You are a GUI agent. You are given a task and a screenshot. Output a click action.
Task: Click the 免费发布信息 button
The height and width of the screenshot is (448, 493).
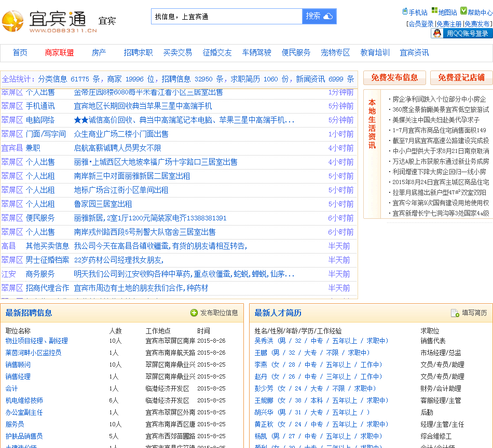click(394, 78)
